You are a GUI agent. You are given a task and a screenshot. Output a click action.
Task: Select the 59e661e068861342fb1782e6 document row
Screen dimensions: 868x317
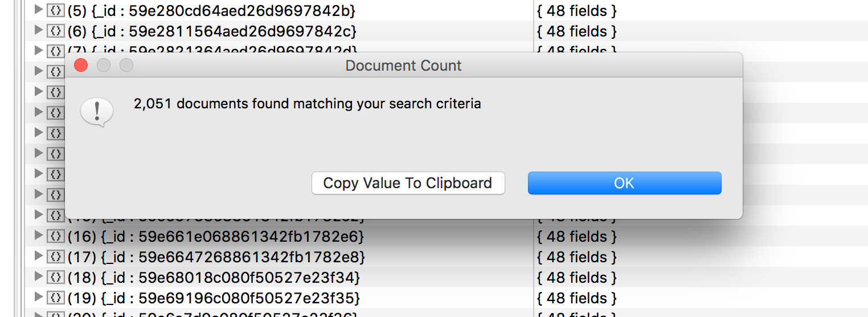pos(279,236)
